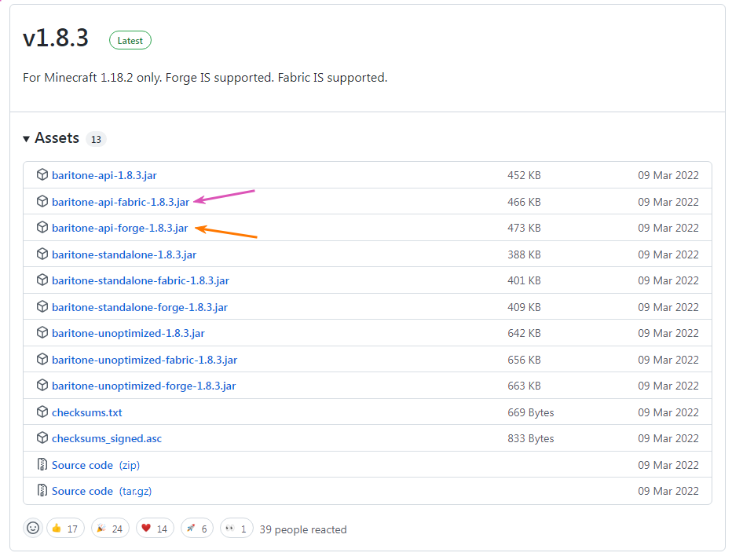The width and height of the screenshot is (732, 560).
Task: Click the 642 KB size value
Action: 524,334
